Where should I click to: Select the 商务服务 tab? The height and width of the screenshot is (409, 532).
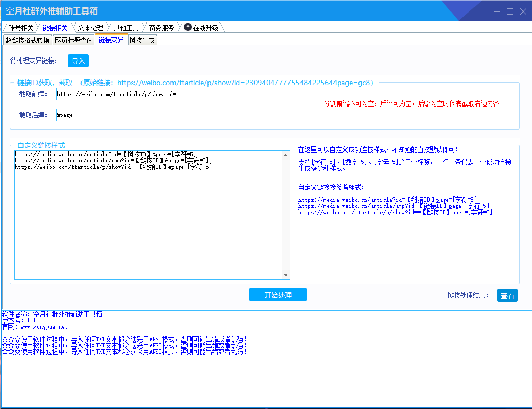pyautogui.click(x=161, y=28)
